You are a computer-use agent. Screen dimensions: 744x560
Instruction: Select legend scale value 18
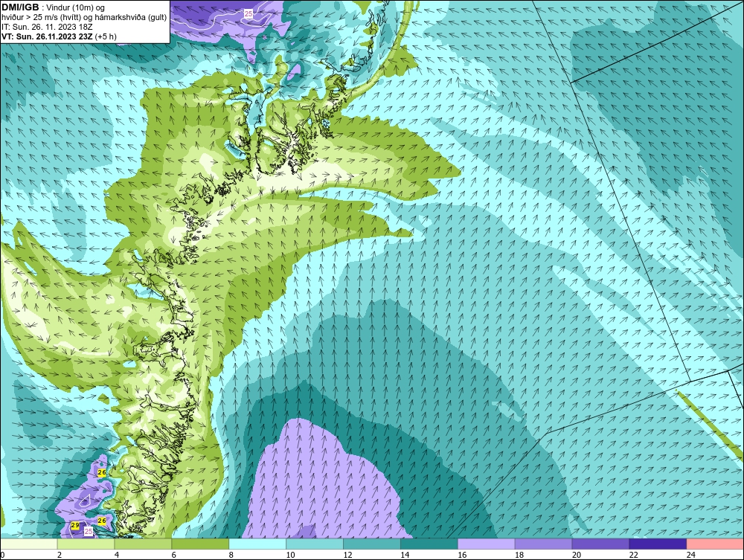coord(519,555)
